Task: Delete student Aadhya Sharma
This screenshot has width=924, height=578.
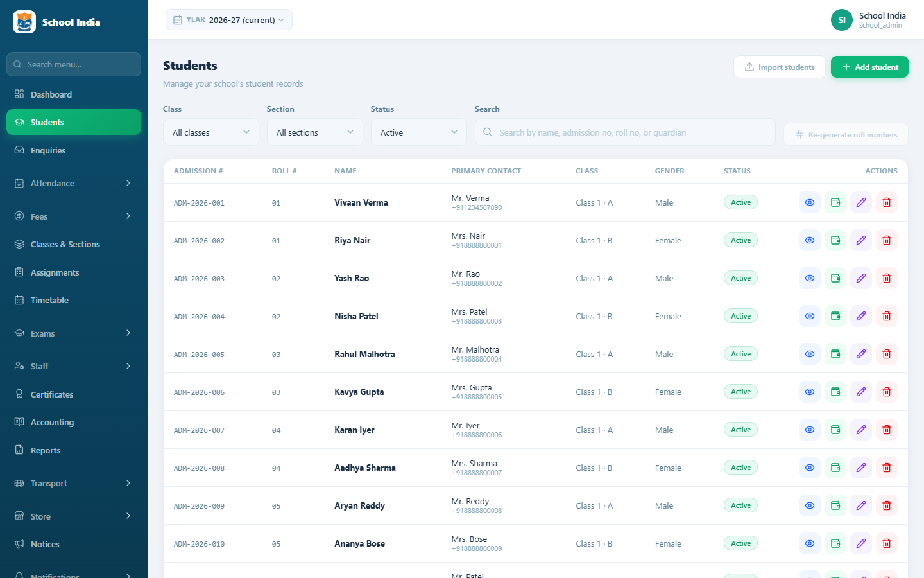Action: [887, 468]
